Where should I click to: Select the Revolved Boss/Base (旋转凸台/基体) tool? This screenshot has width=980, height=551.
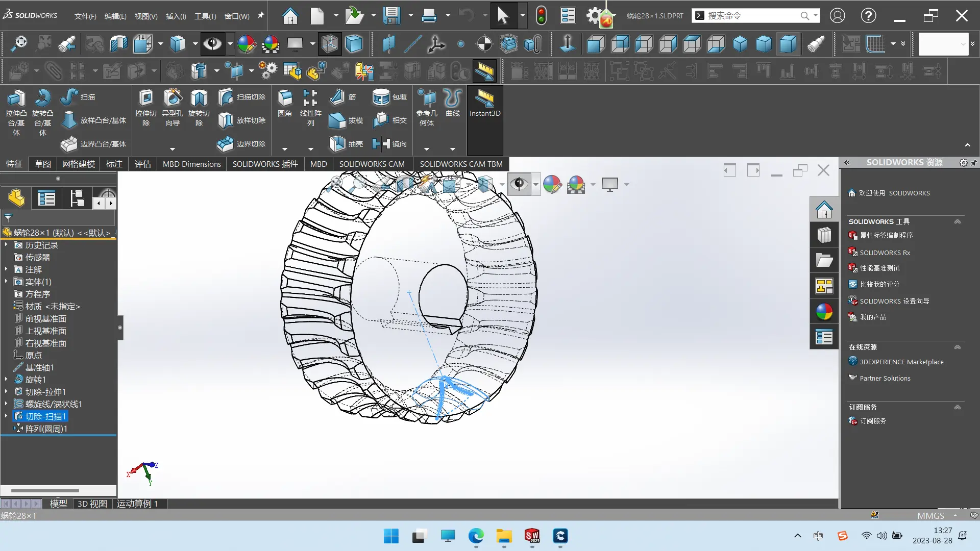(42, 112)
